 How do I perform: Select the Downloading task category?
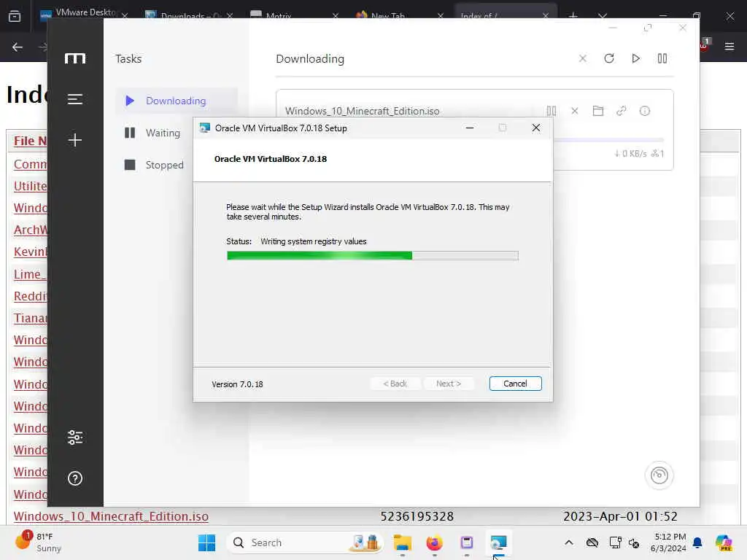[176, 101]
